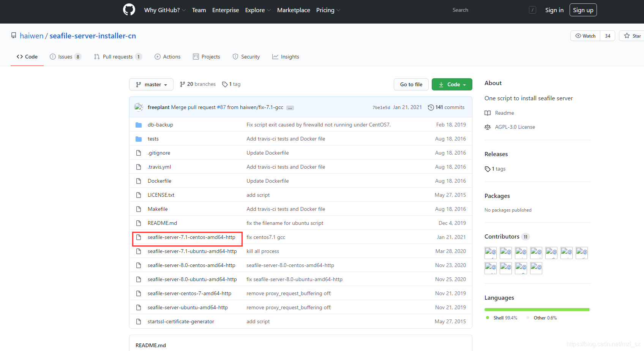
Task: Open seafile-server-8.0-ubuntu-amd64-http file name
Action: tap(192, 280)
